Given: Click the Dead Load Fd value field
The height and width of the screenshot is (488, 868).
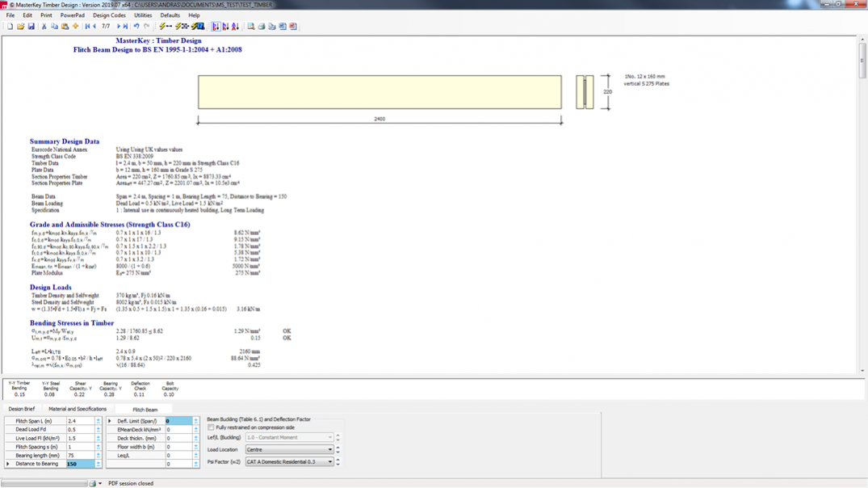Looking at the screenshot, I should pos(81,429).
